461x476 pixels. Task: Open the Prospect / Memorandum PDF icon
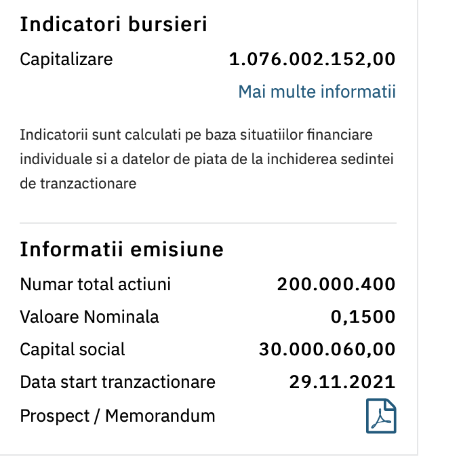(381, 416)
